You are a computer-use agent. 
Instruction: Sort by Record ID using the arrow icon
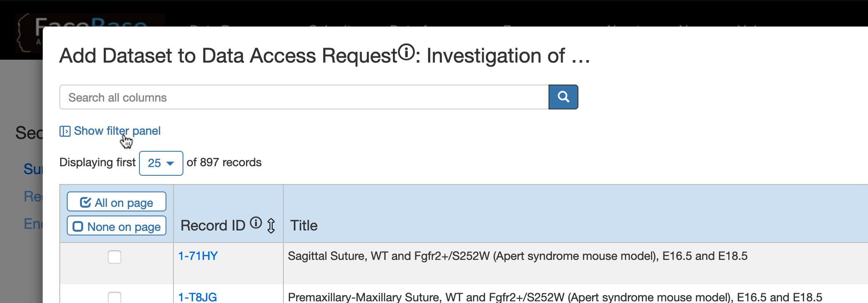(271, 226)
